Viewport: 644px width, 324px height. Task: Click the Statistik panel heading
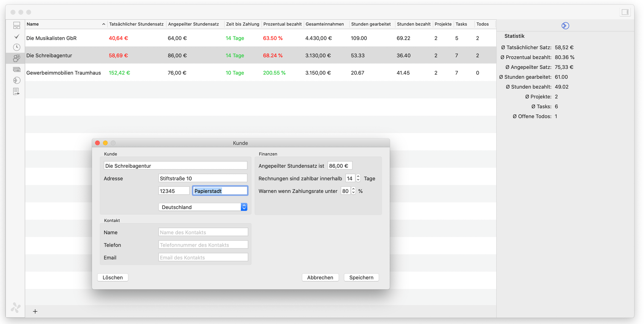click(514, 36)
